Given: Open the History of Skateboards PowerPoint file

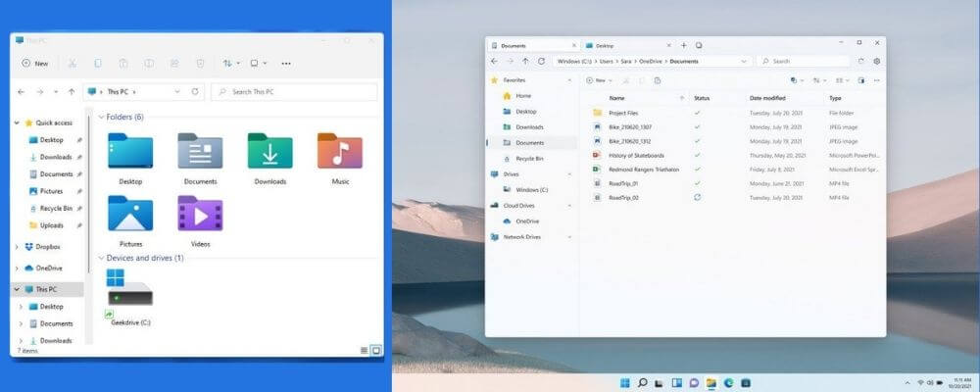Looking at the screenshot, I should coord(636,155).
